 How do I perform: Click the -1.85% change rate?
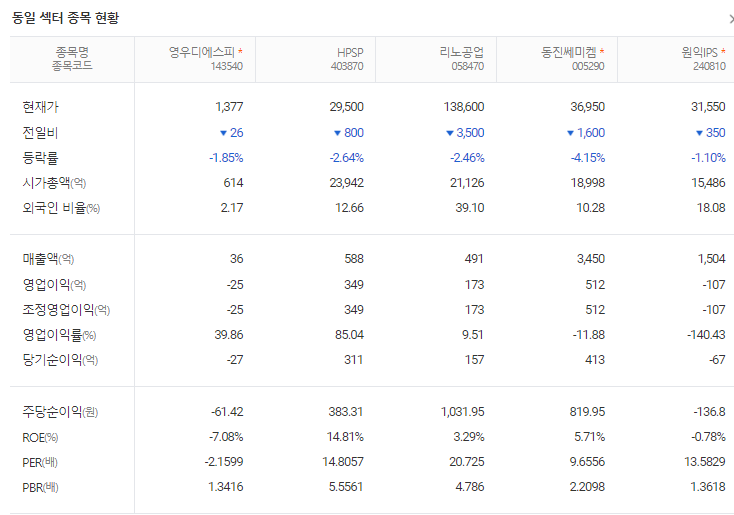[226, 158]
